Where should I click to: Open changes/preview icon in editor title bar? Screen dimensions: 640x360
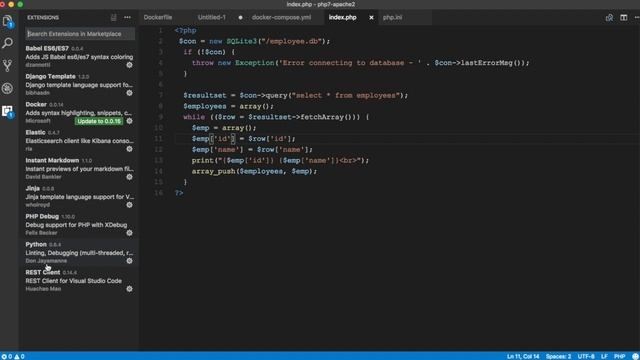609,18
